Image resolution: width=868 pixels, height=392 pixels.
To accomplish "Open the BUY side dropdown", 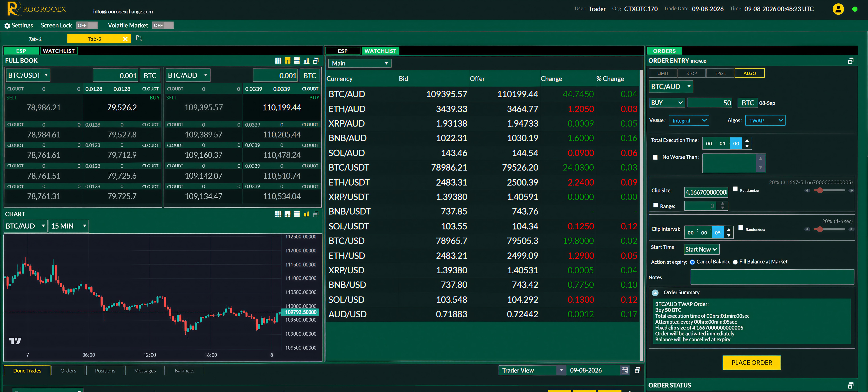I will click(667, 103).
